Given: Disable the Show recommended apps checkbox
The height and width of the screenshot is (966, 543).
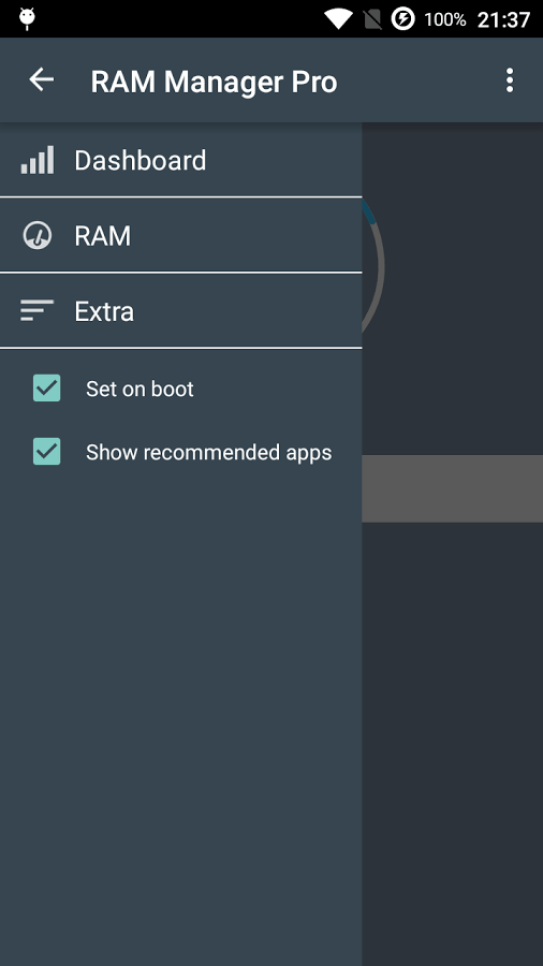Looking at the screenshot, I should 47,452.
